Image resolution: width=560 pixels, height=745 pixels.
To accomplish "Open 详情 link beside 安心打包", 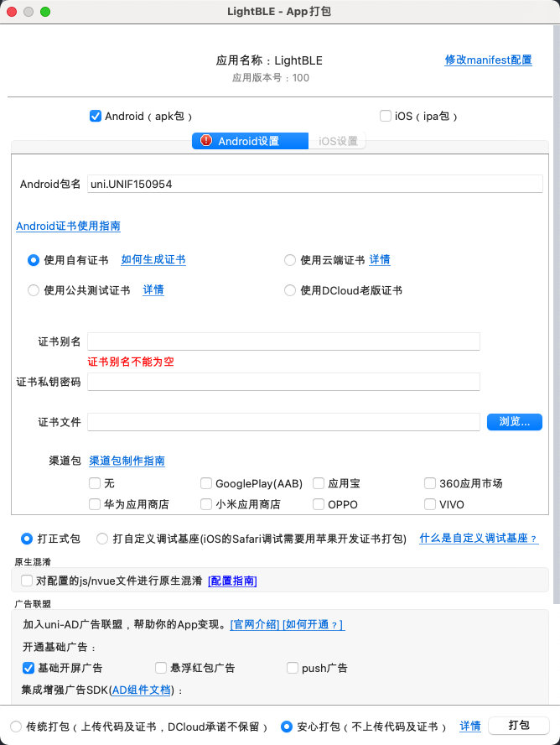I will 470,727.
